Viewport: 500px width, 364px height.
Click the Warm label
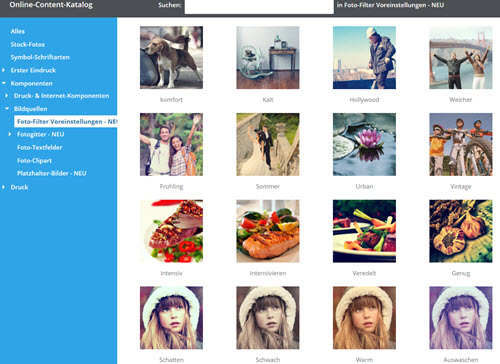pos(364,360)
